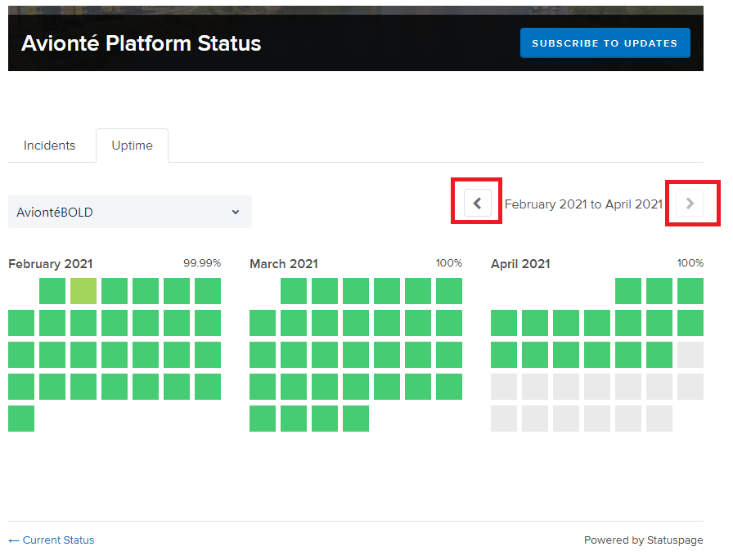733x560 pixels.
Task: Click the April 2021 100% uptime value
Action: (x=690, y=263)
